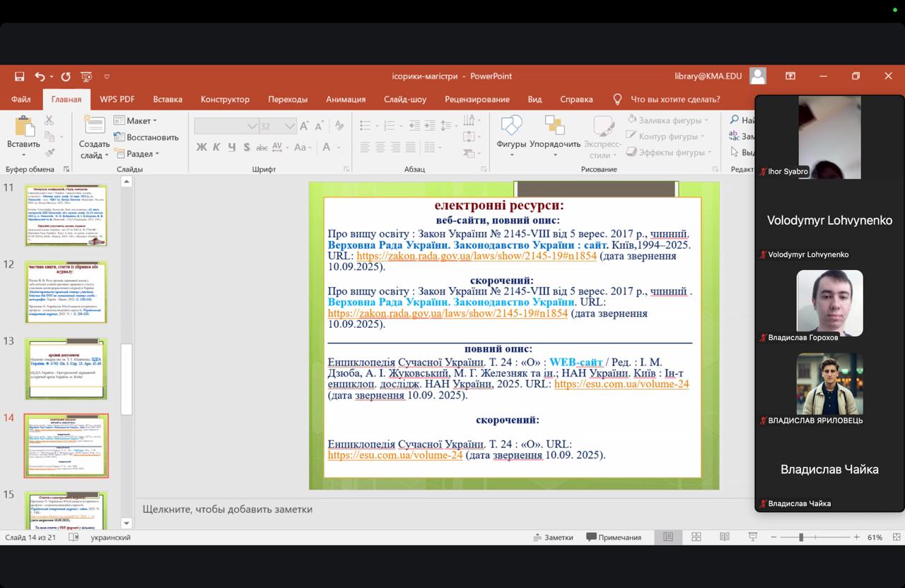Increase font size with large A icon

(304, 126)
